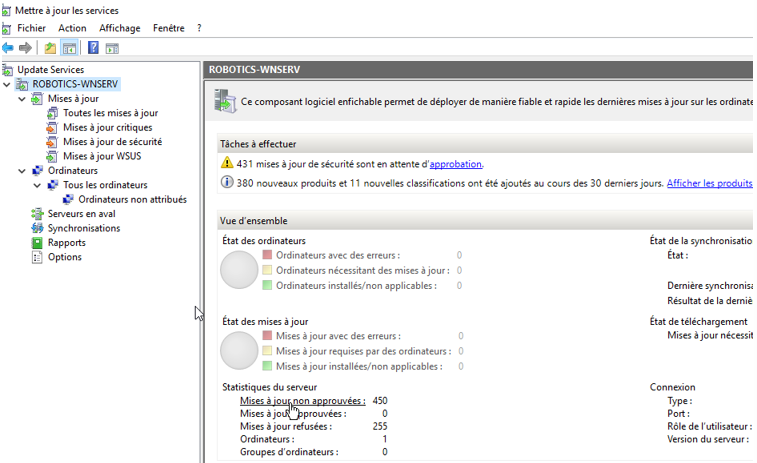
Task: Click the État de téléchargement heading
Action: (699, 322)
